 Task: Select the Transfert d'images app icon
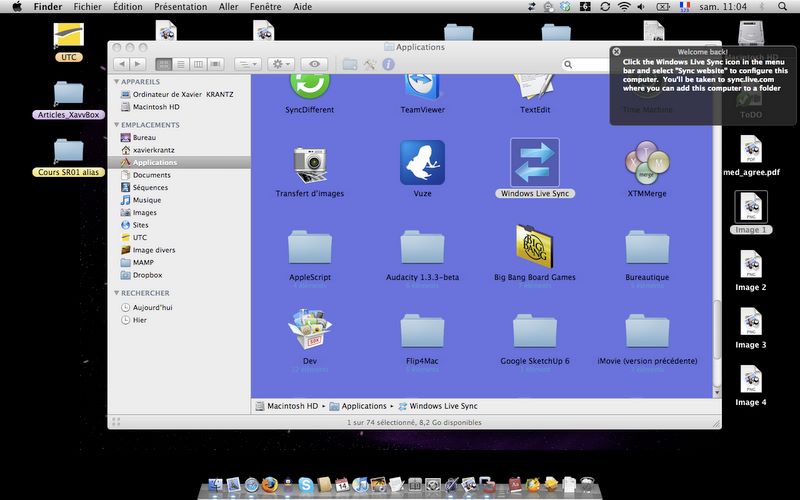pos(310,164)
